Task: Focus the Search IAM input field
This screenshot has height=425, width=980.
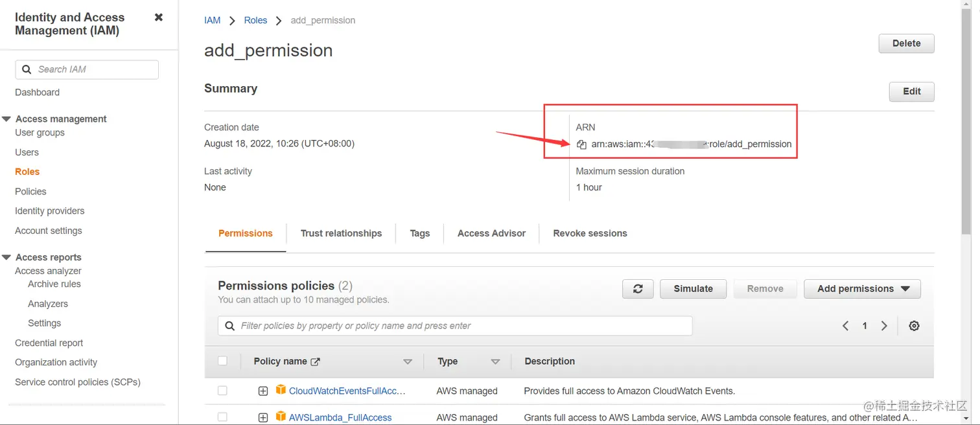Action: tap(87, 69)
